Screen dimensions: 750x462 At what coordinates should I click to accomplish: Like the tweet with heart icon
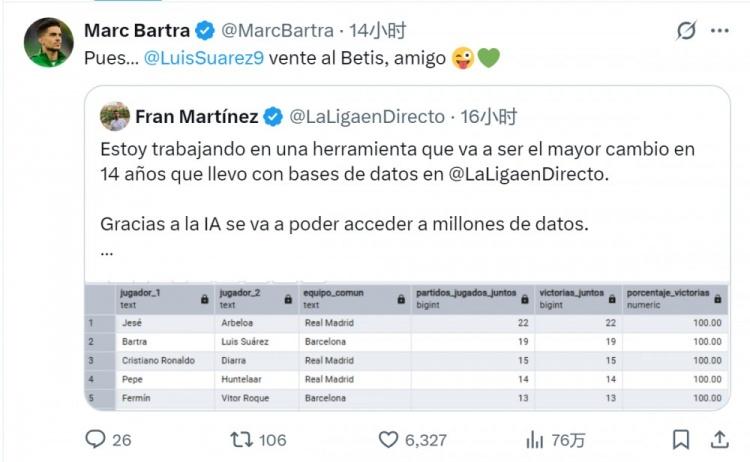[x=388, y=439]
